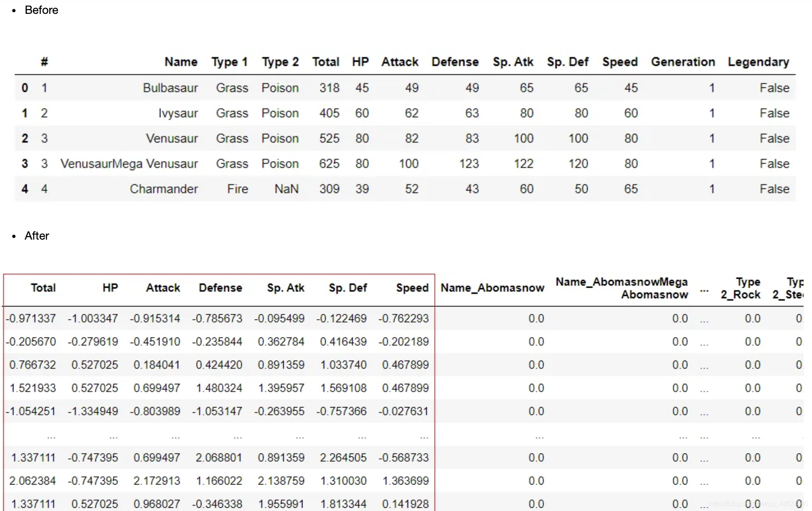
Task: Click the value 1.480324
Action: point(219,388)
